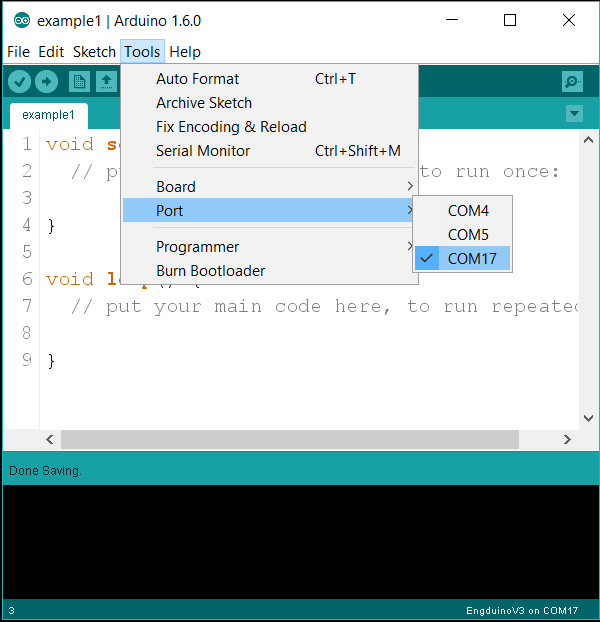Expand the Board submenu
Screen dimensions: 600x622
[270, 186]
